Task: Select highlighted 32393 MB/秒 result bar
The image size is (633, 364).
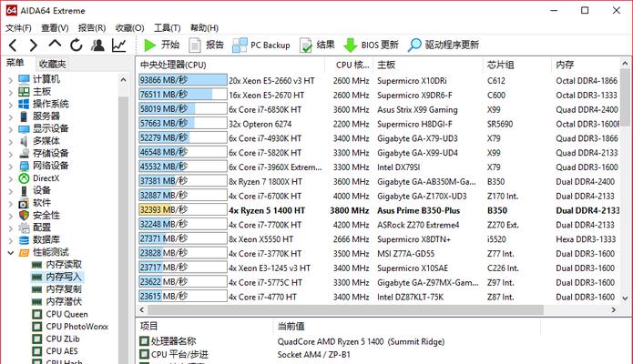Action: 183,210
